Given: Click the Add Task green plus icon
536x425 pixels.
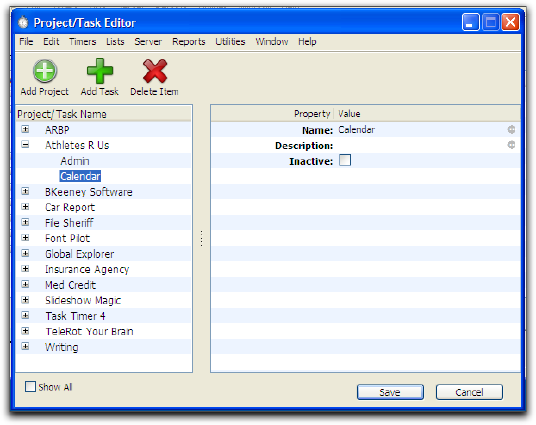Looking at the screenshot, I should click(100, 71).
